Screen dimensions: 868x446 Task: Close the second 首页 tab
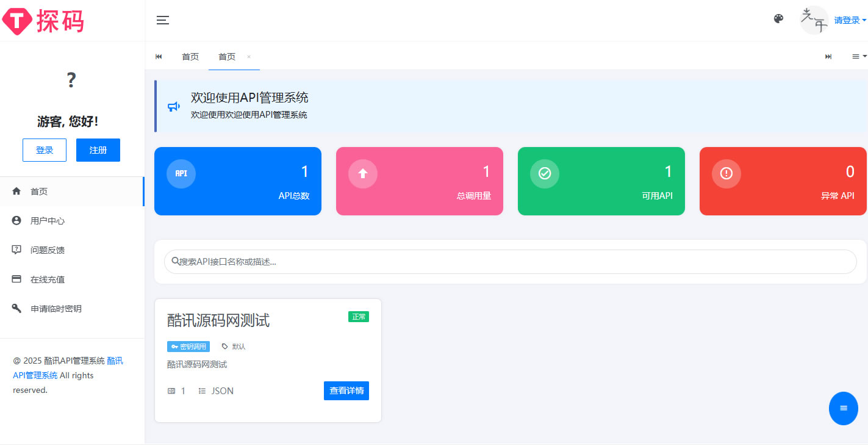248,56
